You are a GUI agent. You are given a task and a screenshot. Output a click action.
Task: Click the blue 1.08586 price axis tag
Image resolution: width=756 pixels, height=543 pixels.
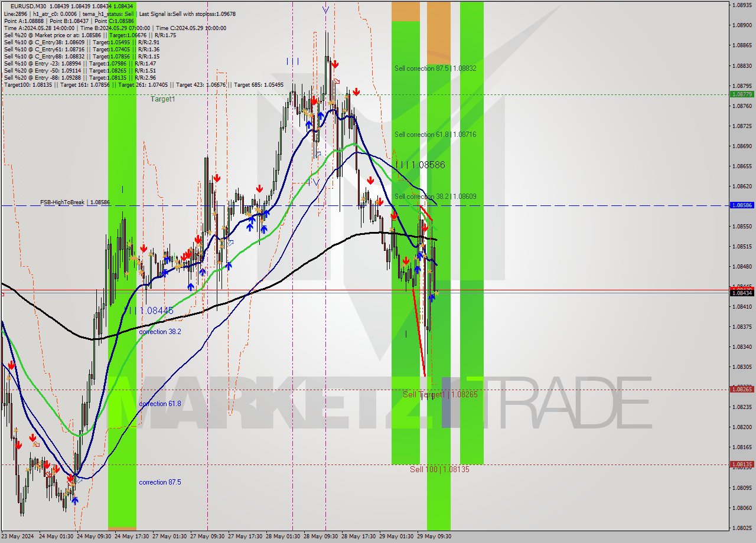pyautogui.click(x=742, y=205)
